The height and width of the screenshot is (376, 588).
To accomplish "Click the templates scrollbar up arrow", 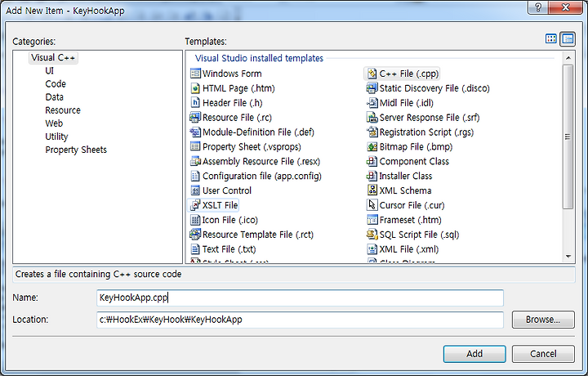I will (568, 58).
